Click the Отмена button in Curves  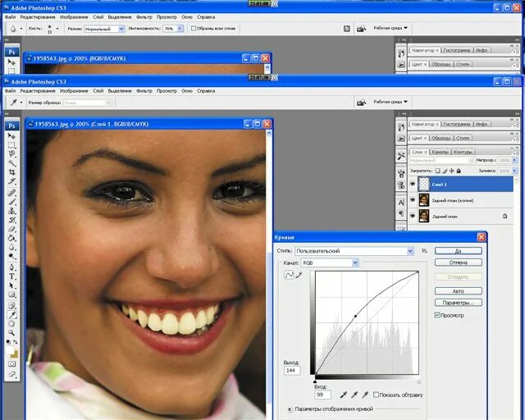[458, 262]
